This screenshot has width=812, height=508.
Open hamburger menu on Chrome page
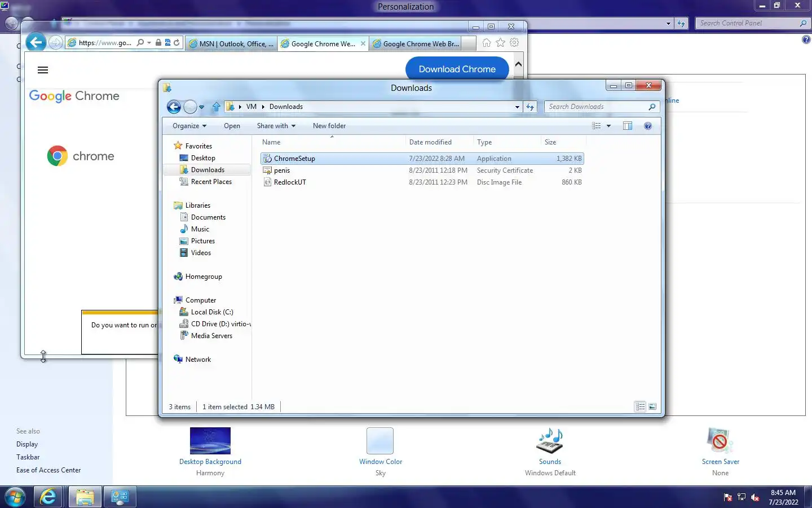click(43, 70)
